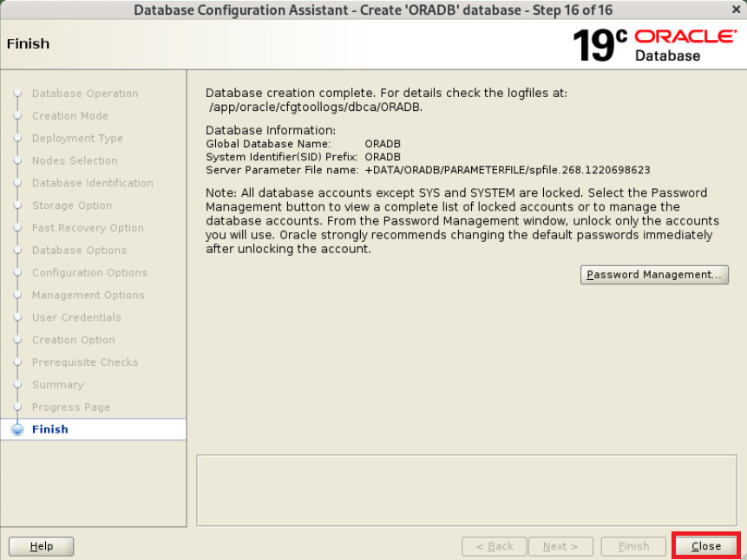Click the disabled Back button
Image resolution: width=747 pixels, height=560 pixels.
[x=494, y=546]
